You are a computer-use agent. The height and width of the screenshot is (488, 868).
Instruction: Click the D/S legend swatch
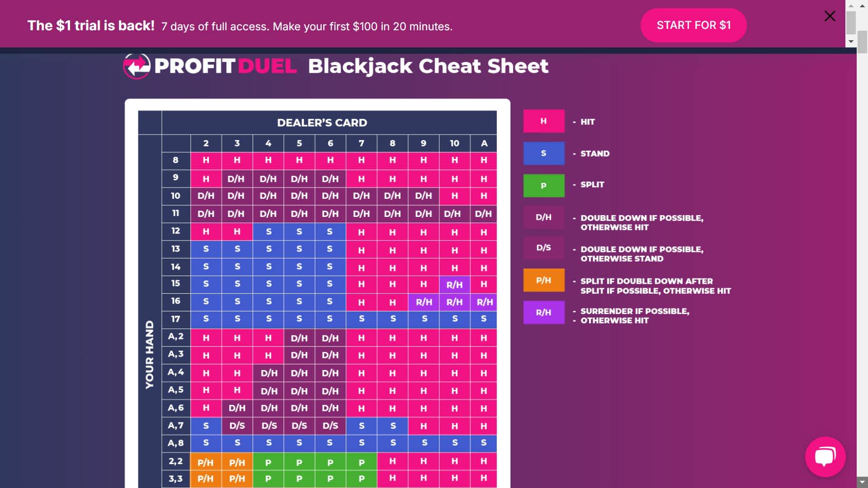(543, 248)
